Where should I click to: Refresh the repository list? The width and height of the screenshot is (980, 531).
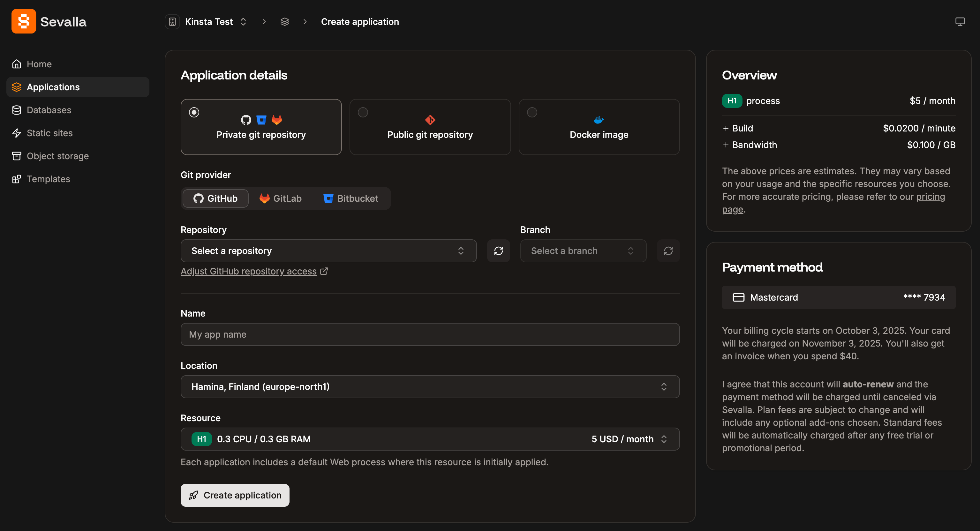point(498,251)
